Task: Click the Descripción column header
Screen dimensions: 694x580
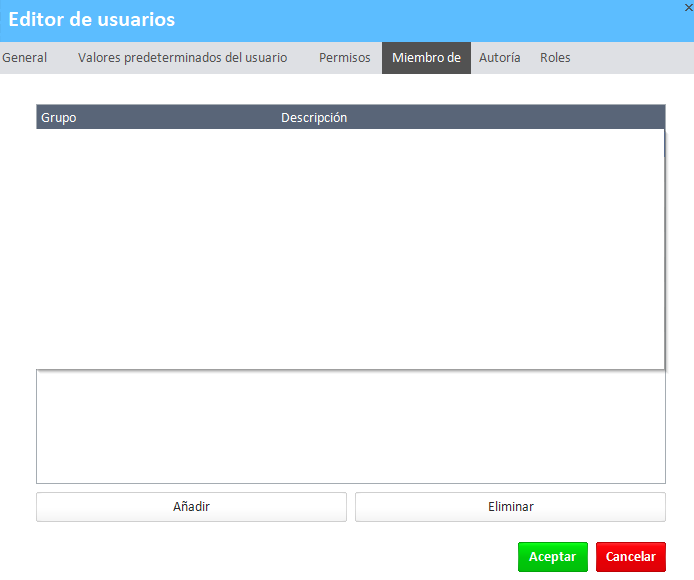Action: (314, 118)
